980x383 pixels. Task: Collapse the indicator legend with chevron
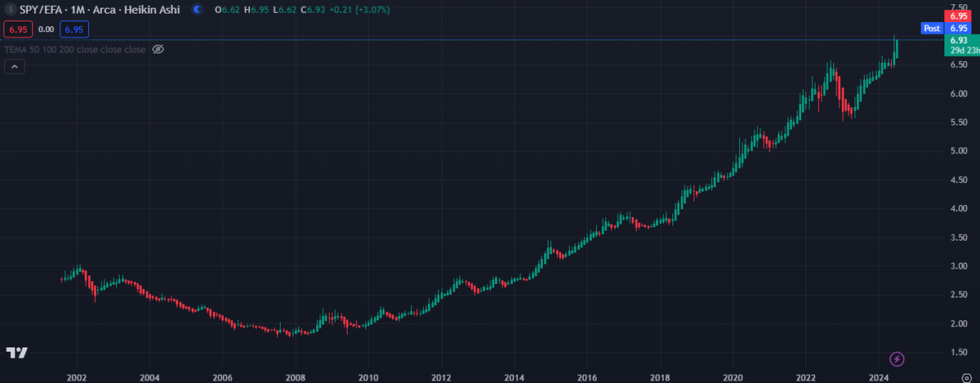click(x=14, y=68)
